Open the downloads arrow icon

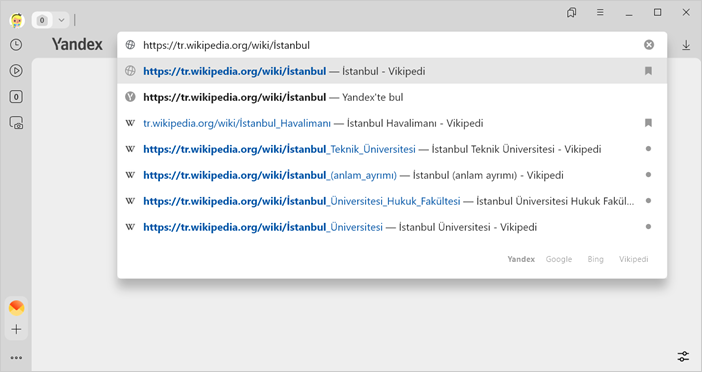pyautogui.click(x=686, y=45)
